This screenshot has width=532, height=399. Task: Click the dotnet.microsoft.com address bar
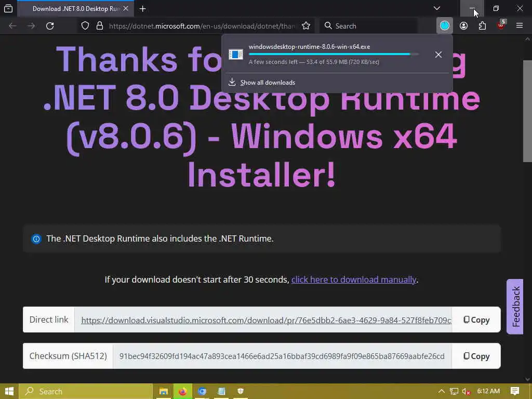click(x=202, y=26)
